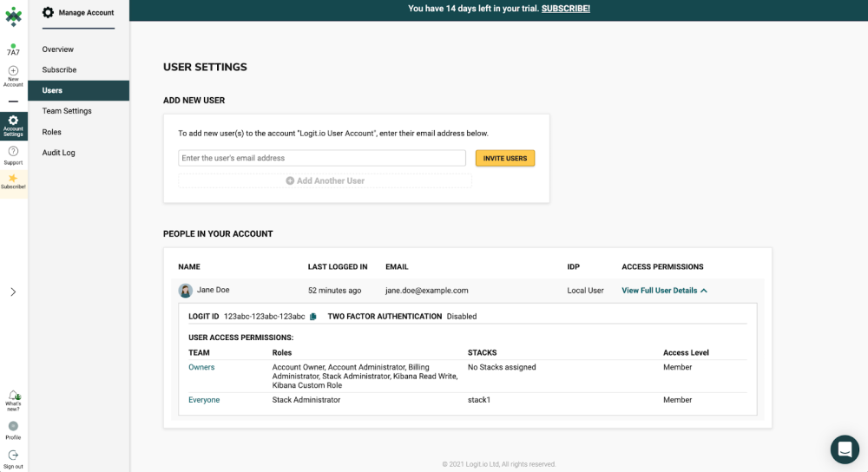Open the Roles menu item

[51, 132]
